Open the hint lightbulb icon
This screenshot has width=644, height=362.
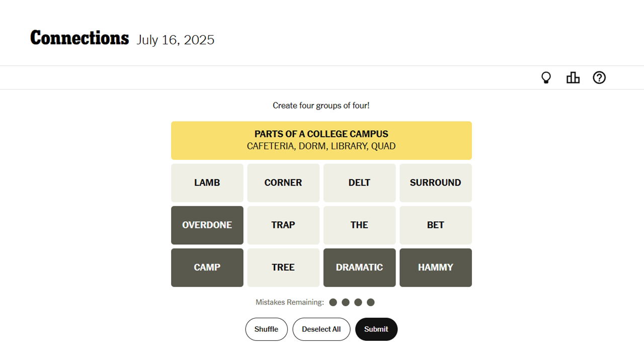pyautogui.click(x=546, y=78)
